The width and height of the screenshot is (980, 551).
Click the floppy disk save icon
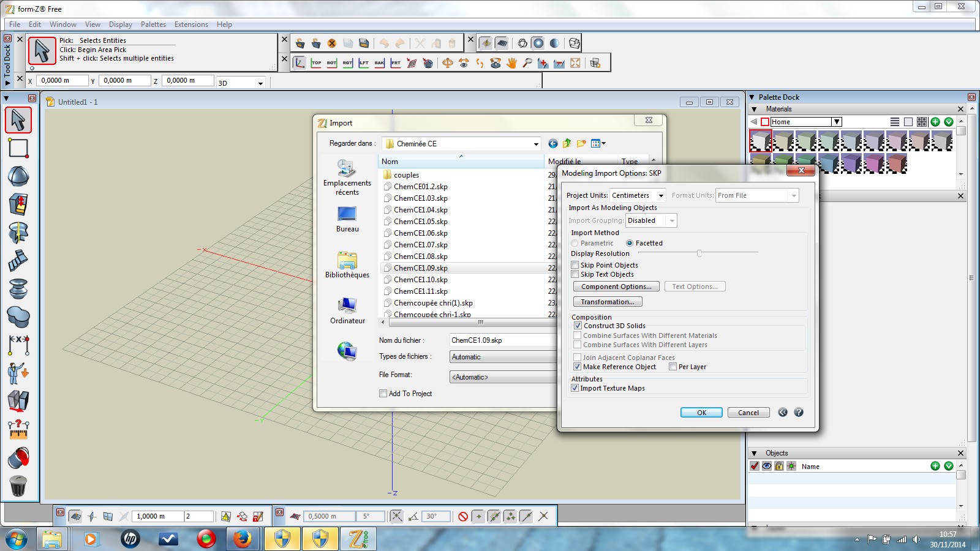point(364,43)
